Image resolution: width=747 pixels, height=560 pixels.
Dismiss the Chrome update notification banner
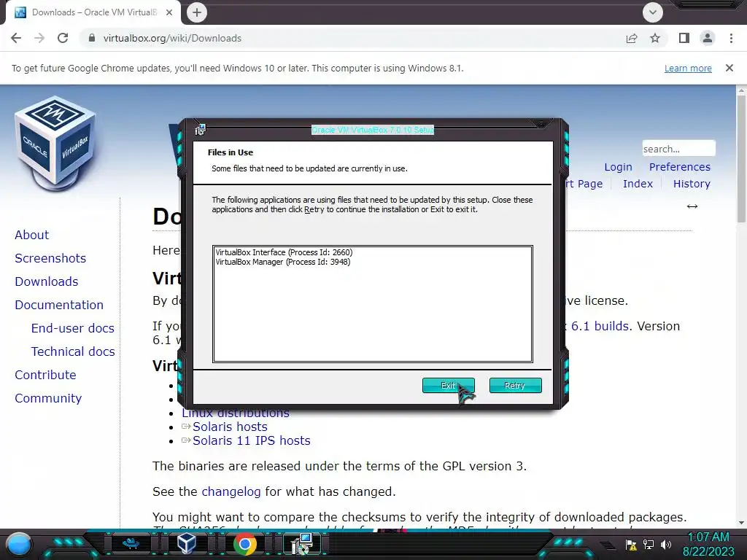pos(729,68)
